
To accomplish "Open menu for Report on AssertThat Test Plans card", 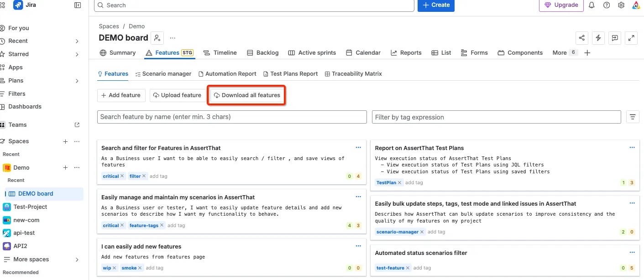I will coord(632,147).
